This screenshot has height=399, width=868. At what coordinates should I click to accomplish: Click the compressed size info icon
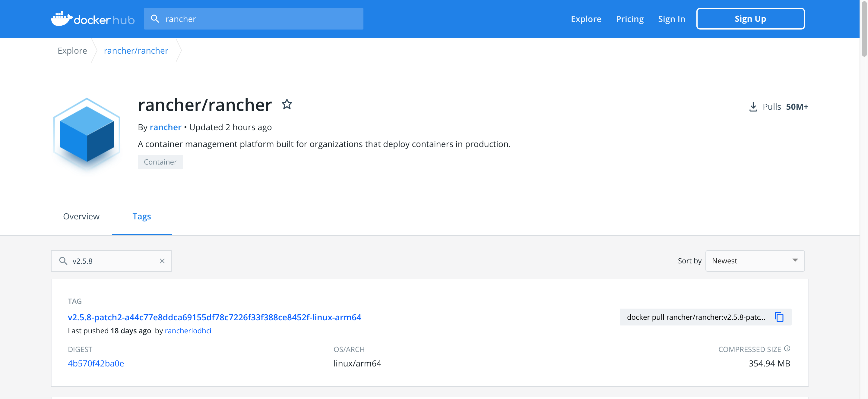point(787,348)
